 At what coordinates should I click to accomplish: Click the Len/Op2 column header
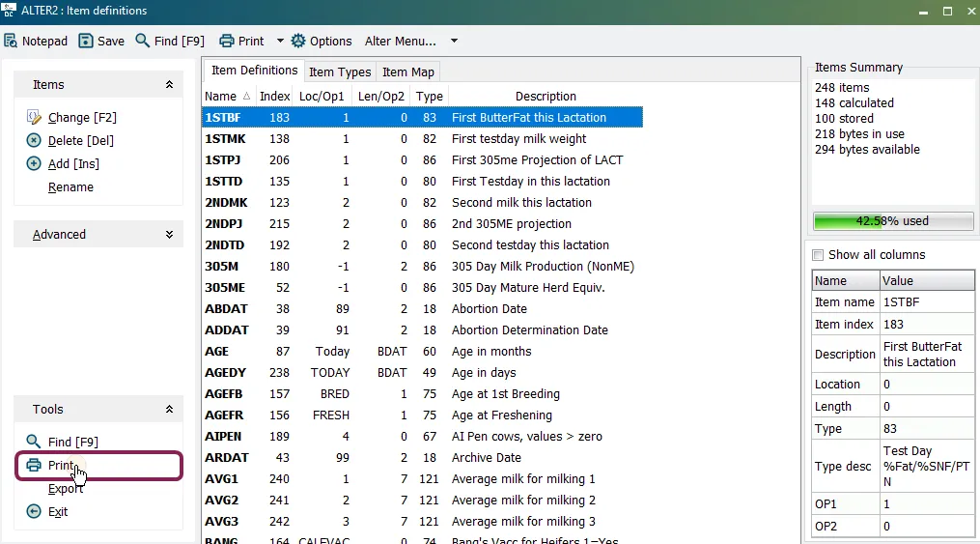pyautogui.click(x=381, y=97)
